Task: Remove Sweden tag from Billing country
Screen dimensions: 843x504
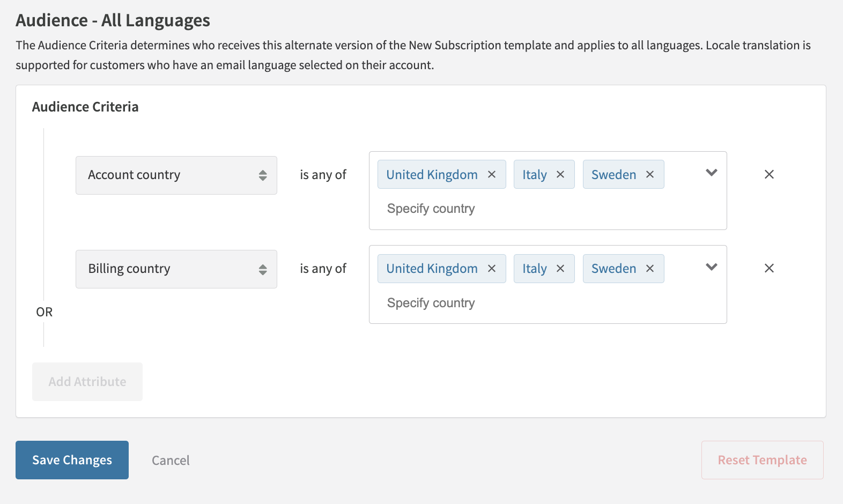Action: pos(650,269)
